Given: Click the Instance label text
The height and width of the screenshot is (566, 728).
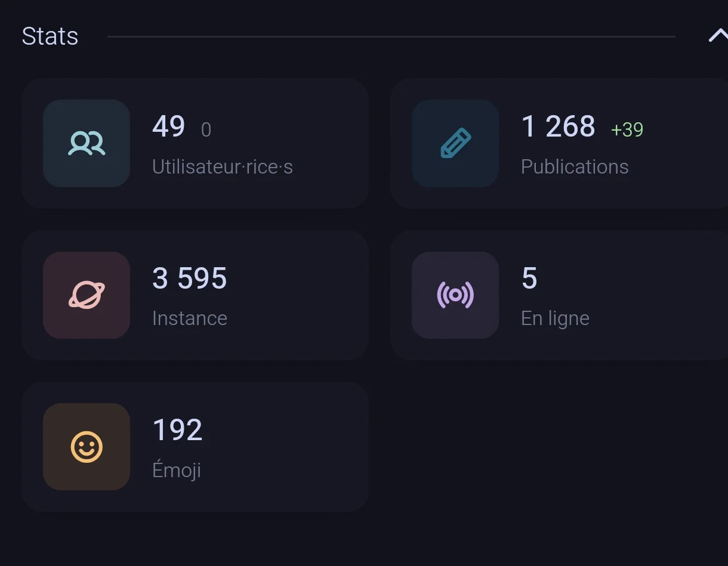Looking at the screenshot, I should coord(190,318).
